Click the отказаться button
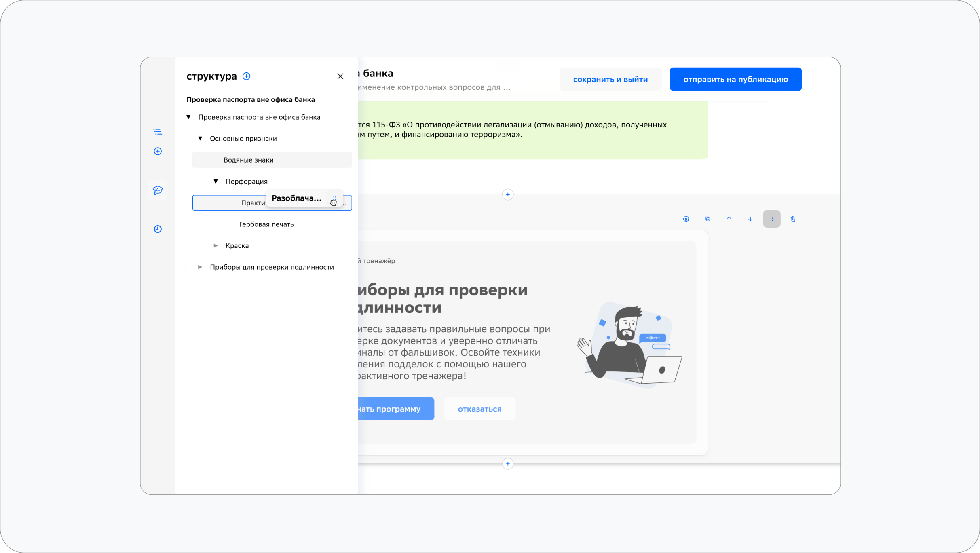Viewport: 980px width, 553px height. (479, 409)
